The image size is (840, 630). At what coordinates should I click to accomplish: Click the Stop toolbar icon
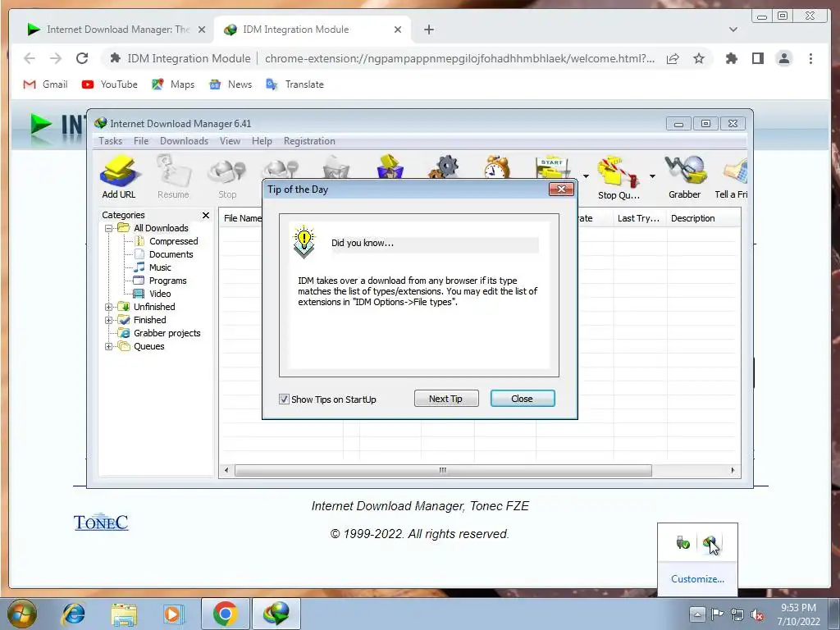[227, 177]
